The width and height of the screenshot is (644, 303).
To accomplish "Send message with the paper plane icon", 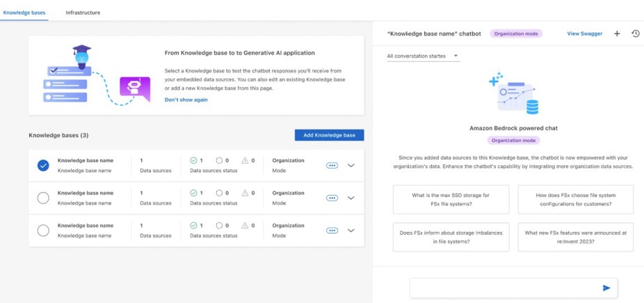I will click(x=606, y=288).
